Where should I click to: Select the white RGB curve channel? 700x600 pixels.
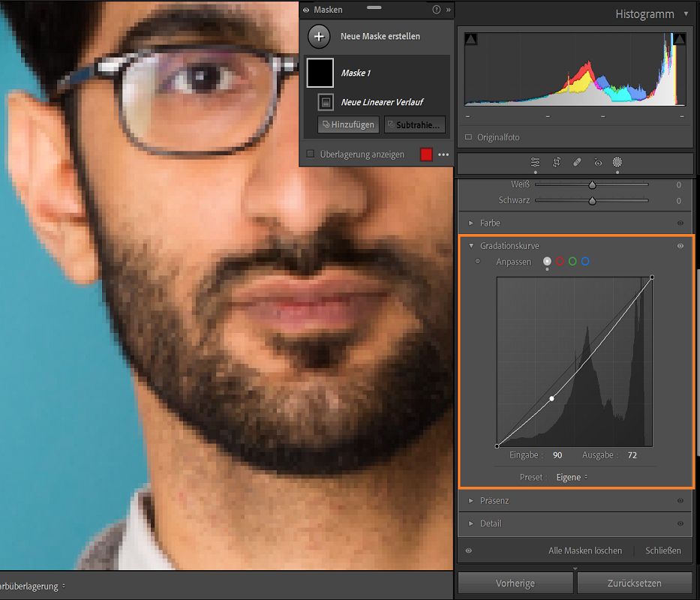pos(547,261)
